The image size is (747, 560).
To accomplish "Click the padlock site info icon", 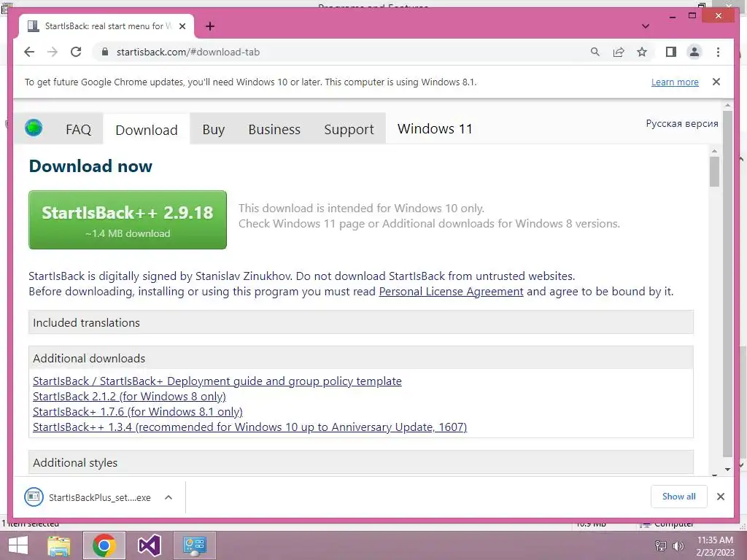I will point(105,52).
